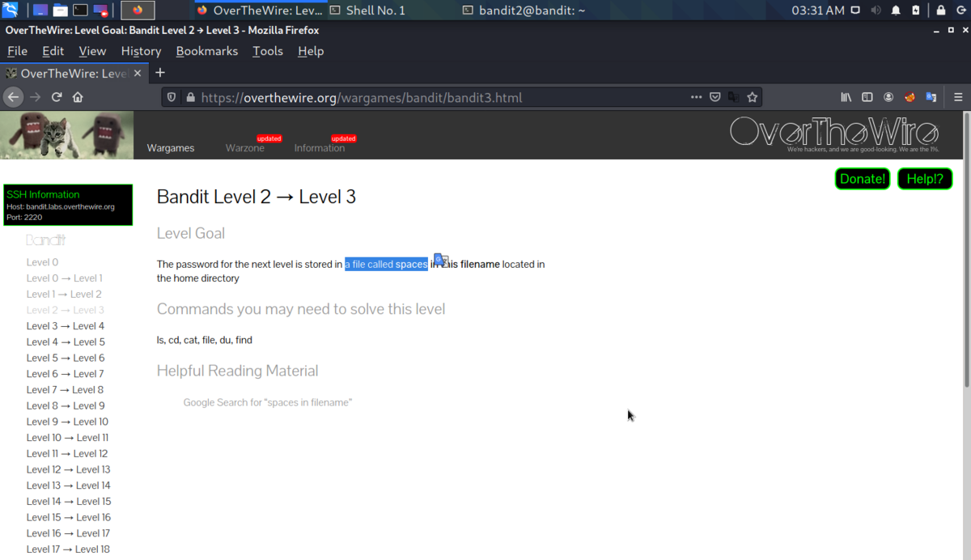971x560 pixels.
Task: Go to Level 9 → Level 10
Action: pyautogui.click(x=67, y=422)
